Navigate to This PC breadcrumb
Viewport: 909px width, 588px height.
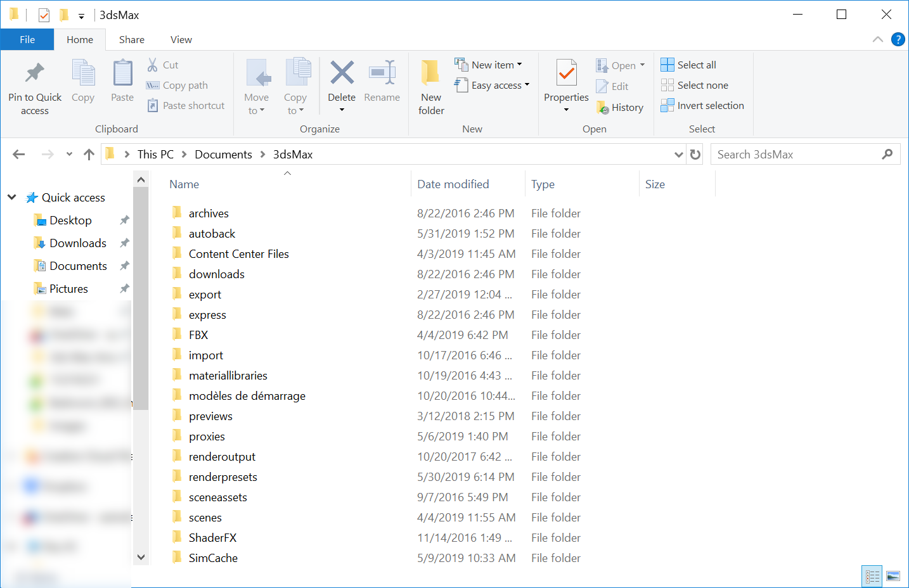coord(155,154)
